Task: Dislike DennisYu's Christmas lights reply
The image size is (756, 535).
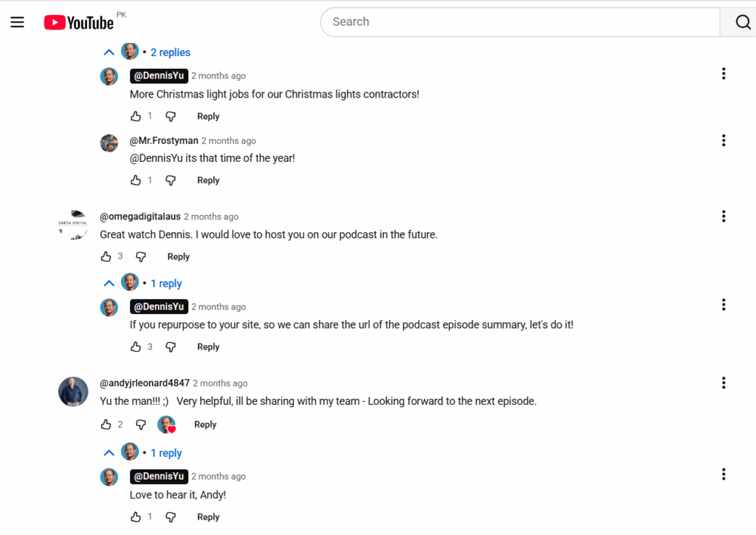Action: (x=171, y=117)
